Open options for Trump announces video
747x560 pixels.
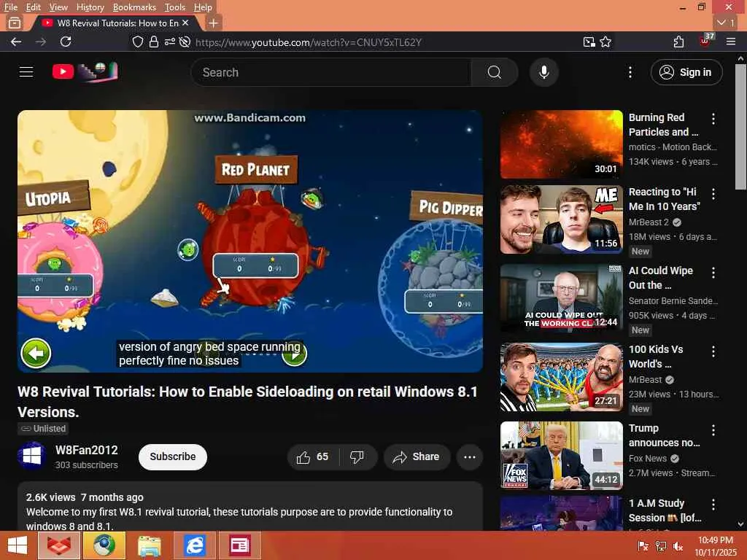pos(713,430)
